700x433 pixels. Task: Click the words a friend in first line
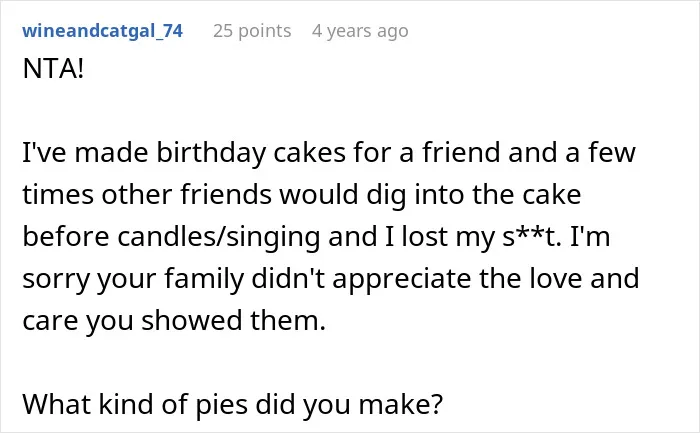pyautogui.click(x=450, y=153)
